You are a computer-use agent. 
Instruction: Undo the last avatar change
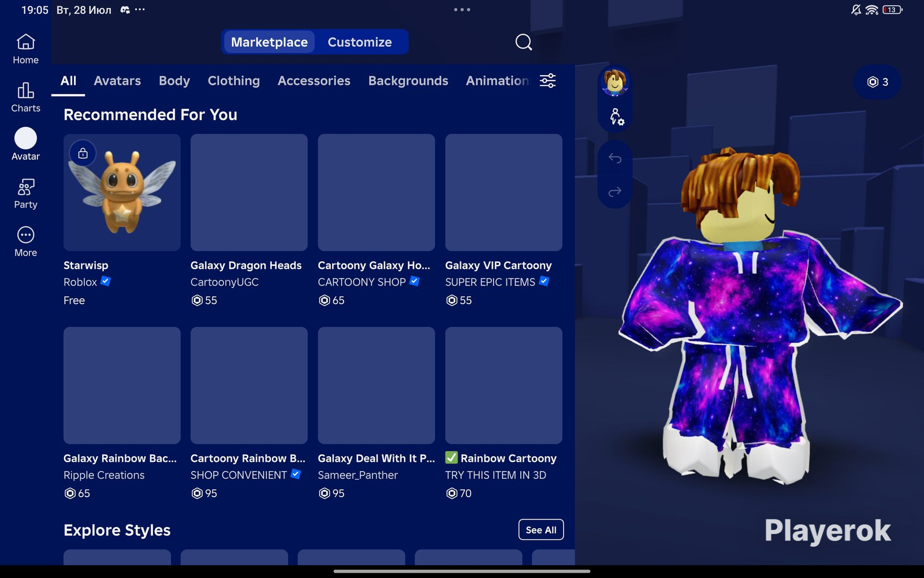point(615,158)
